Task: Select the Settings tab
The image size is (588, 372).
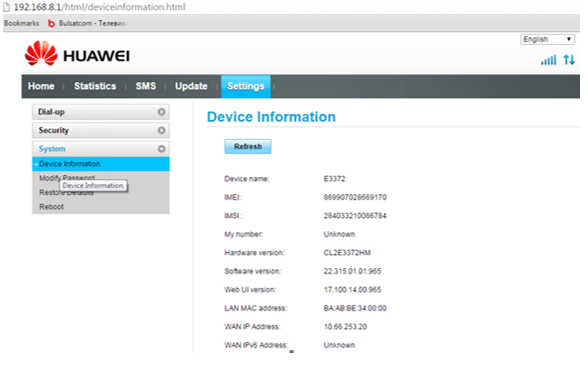Action: tap(246, 86)
